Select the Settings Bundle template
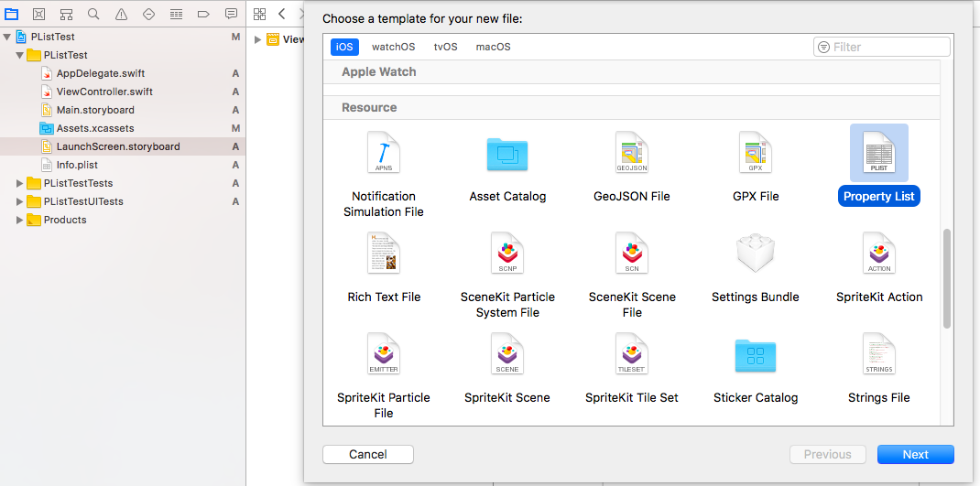Image resolution: width=980 pixels, height=486 pixels. (x=755, y=254)
